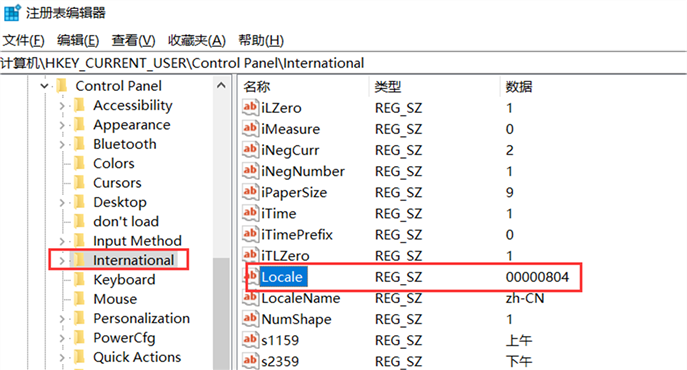Select the International tree key

coord(134,260)
